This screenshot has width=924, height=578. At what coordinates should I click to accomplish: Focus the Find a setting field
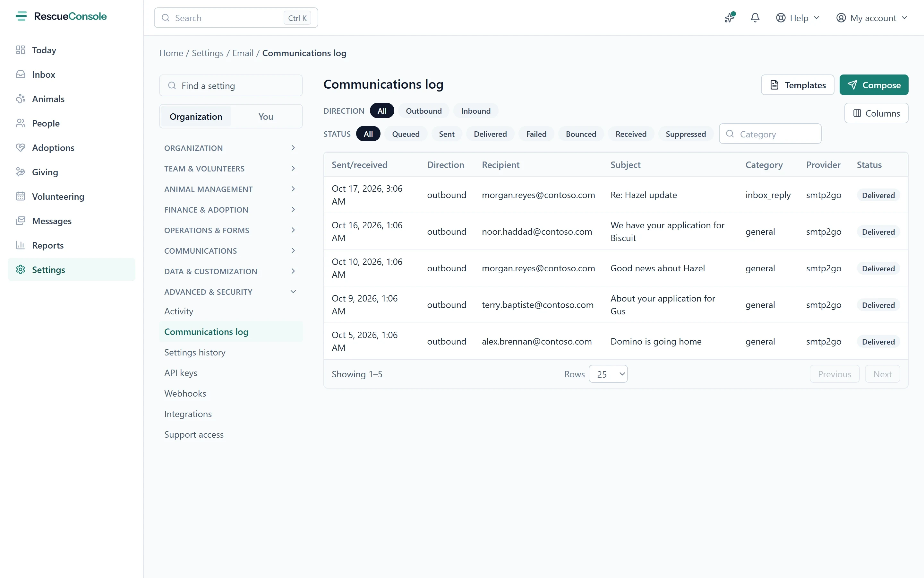[231, 86]
